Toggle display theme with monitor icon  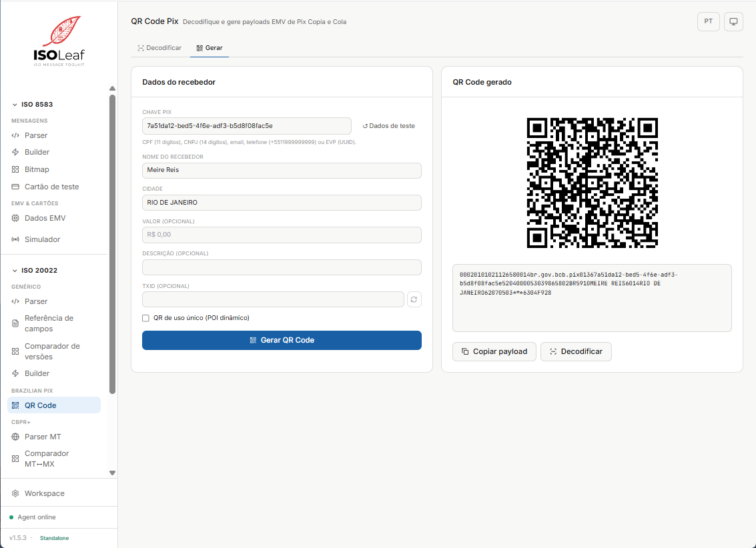tap(733, 22)
